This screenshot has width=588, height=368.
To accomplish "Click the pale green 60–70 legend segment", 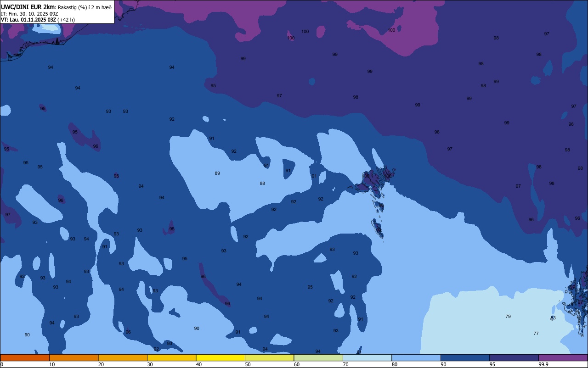I will (x=318, y=357).
